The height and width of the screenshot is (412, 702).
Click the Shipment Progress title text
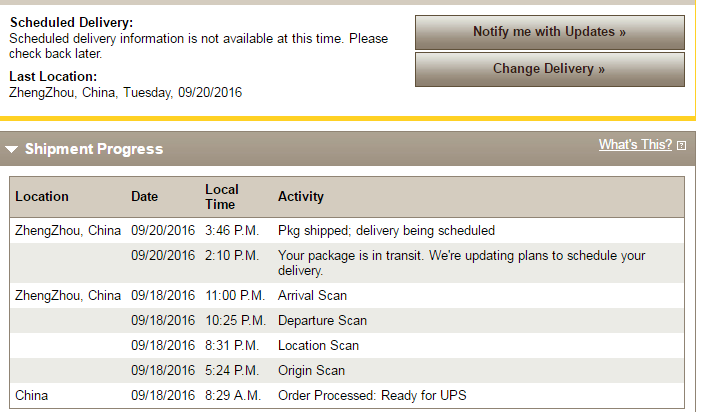pos(94,150)
